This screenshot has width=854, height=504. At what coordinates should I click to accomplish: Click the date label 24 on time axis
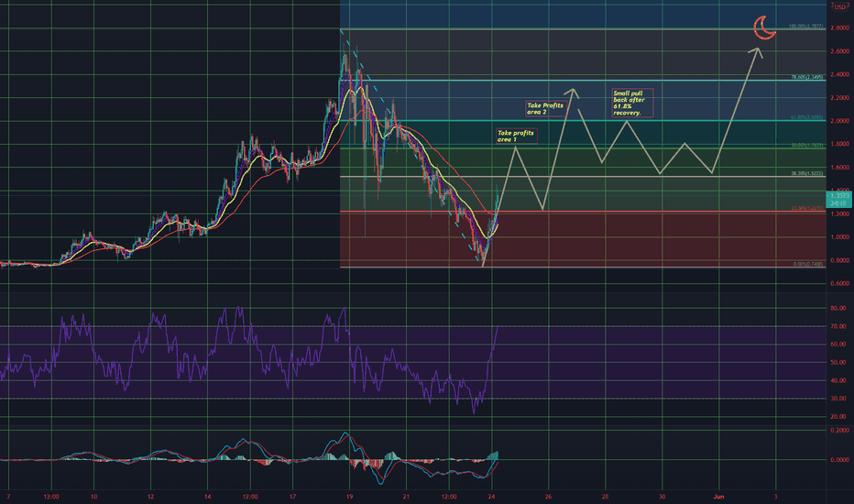coord(491,497)
